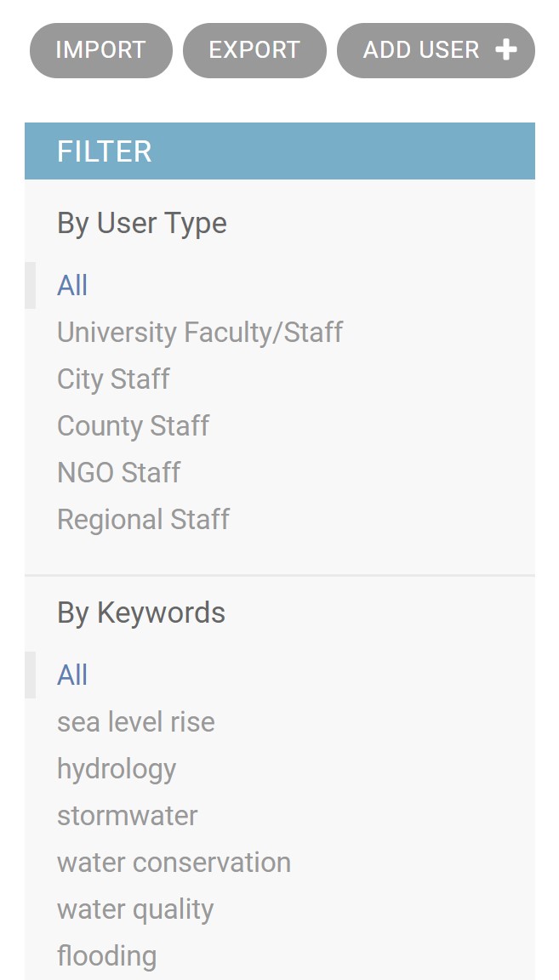Filter by keyword flooding
The image size is (559, 980).
pyautogui.click(x=106, y=956)
